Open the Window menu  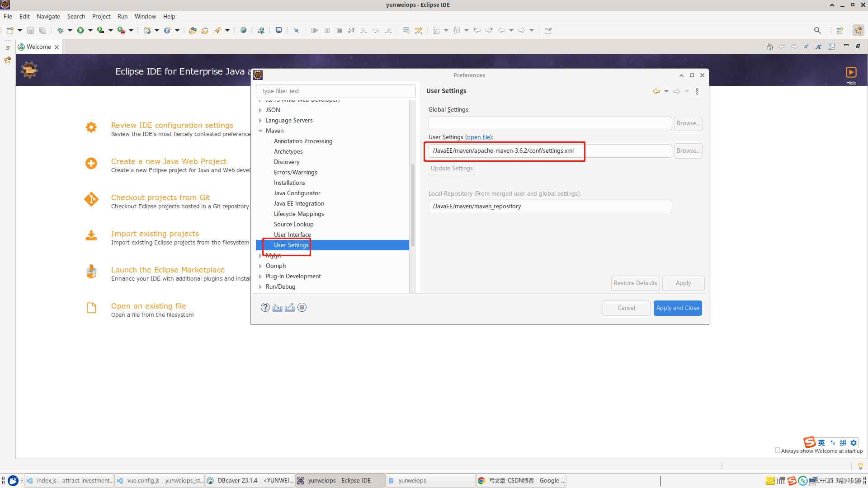point(145,16)
